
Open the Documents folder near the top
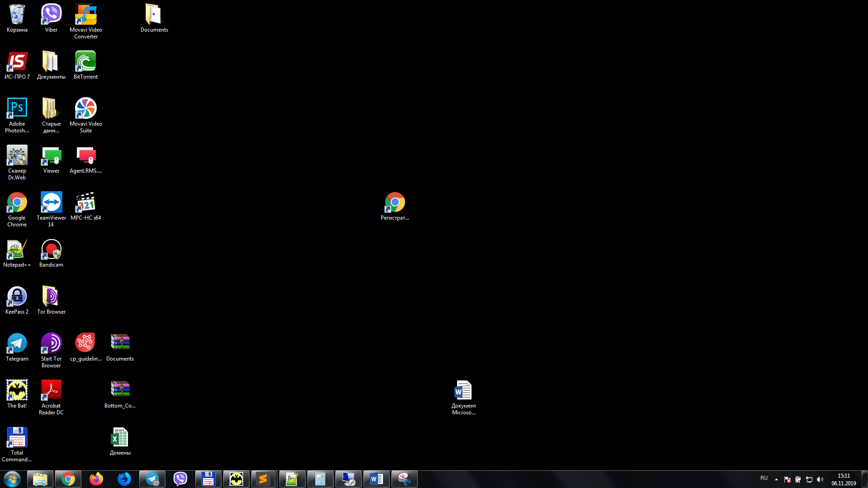[x=154, y=18]
